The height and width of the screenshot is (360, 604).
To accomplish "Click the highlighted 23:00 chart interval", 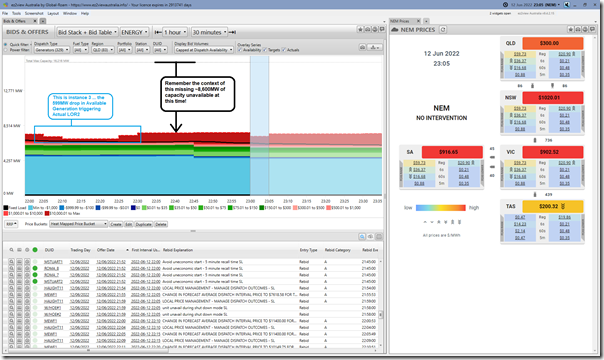I will (260, 126).
